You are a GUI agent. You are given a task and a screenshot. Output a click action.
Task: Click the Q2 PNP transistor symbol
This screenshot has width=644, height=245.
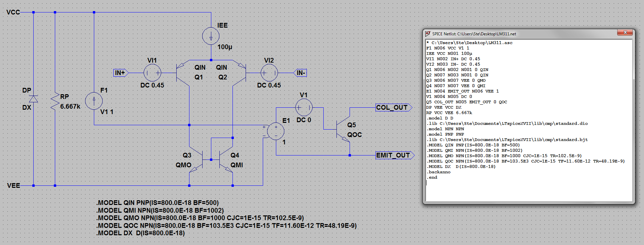click(240, 73)
